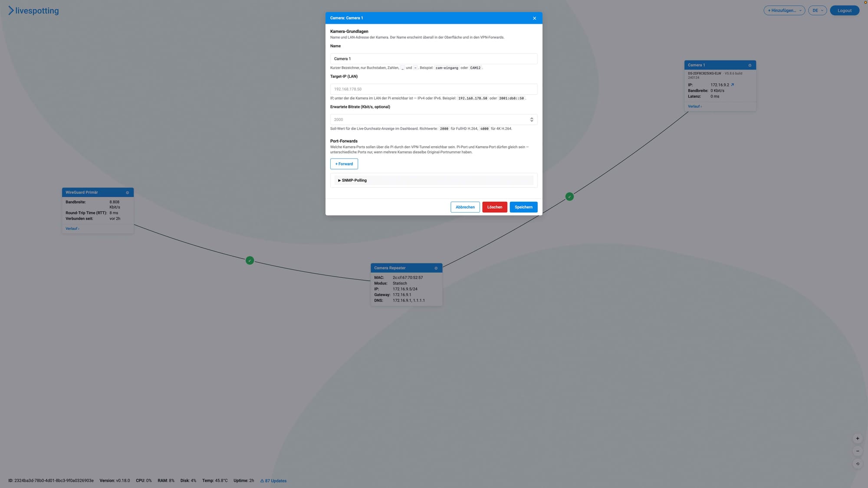The width and height of the screenshot is (868, 488).
Task: Click IP value 172.16.9.5/24
Action: coord(405,289)
